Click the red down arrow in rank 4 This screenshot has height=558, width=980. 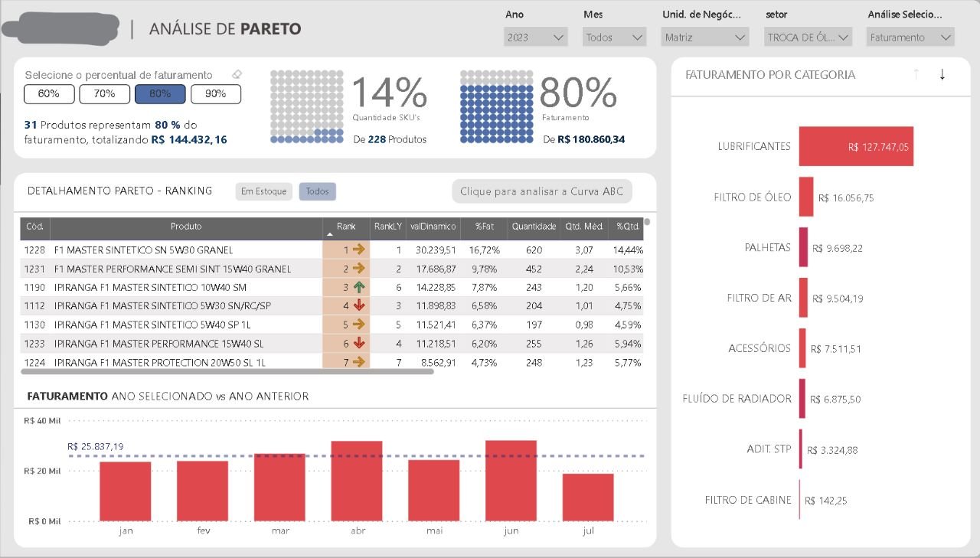coord(358,305)
